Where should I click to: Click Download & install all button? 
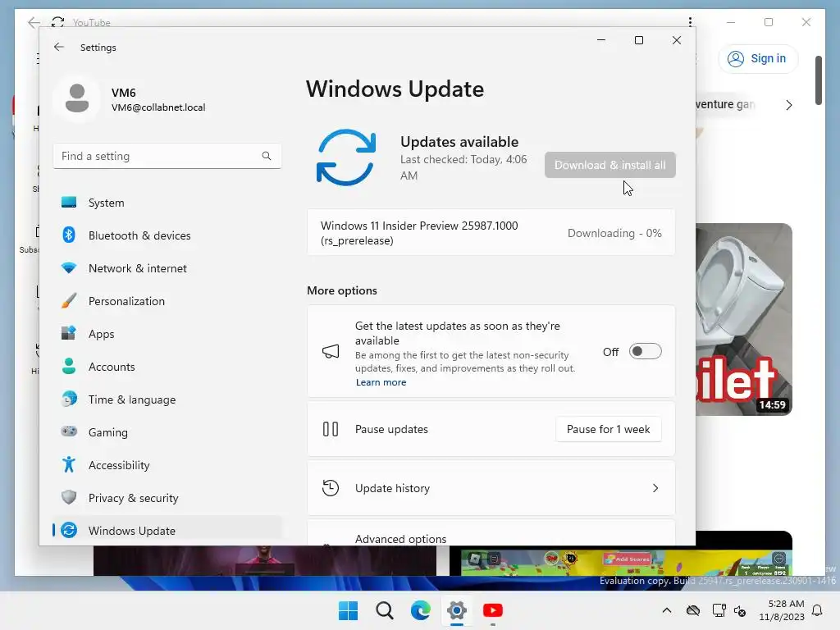610,165
